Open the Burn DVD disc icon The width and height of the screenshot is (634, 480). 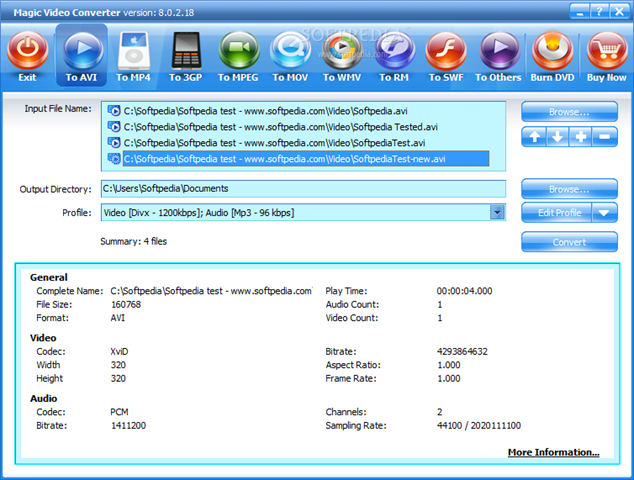click(x=552, y=50)
